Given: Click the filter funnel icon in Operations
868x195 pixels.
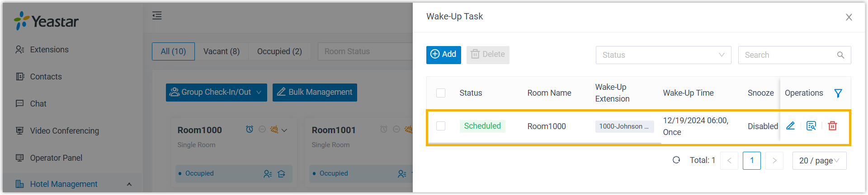Looking at the screenshot, I should point(838,93).
